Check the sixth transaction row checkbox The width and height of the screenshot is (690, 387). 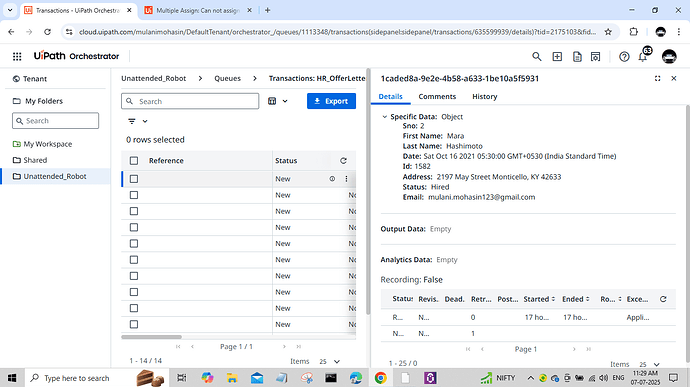134,260
